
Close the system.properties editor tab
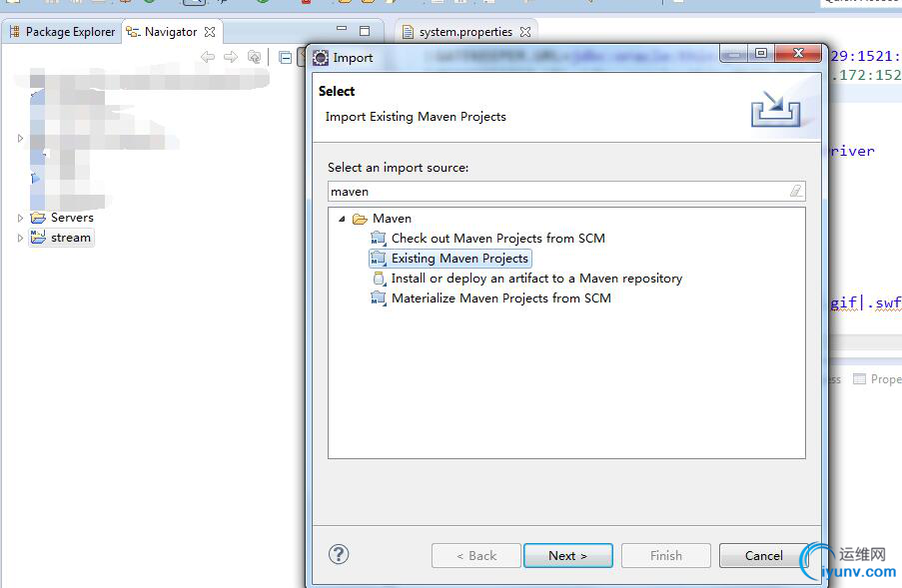point(525,32)
